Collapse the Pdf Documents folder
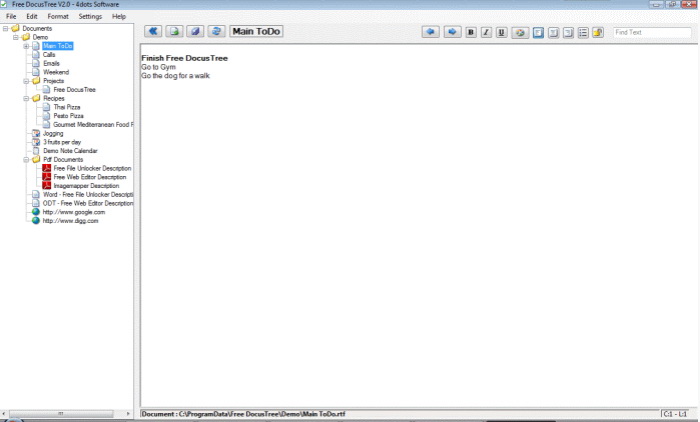This screenshot has width=700, height=422. point(26,159)
